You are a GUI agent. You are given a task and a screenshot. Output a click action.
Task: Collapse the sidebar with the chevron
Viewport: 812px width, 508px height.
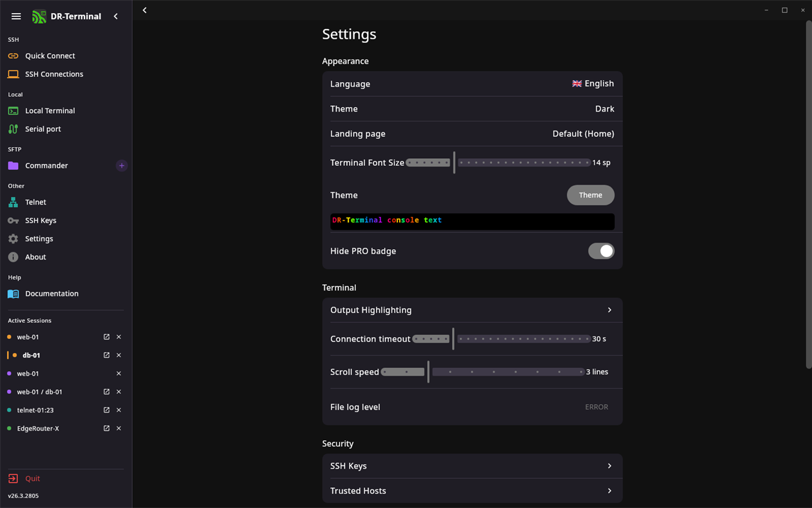click(116, 16)
